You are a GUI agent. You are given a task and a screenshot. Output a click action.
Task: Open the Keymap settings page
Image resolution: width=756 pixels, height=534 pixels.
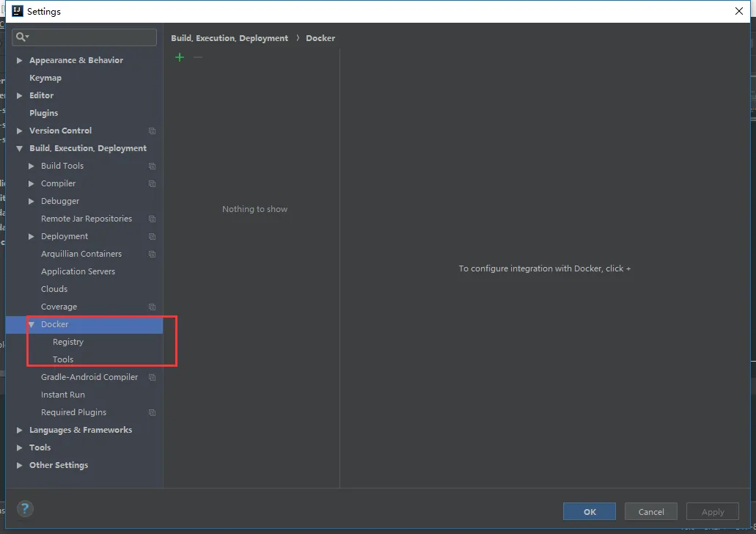(45, 78)
